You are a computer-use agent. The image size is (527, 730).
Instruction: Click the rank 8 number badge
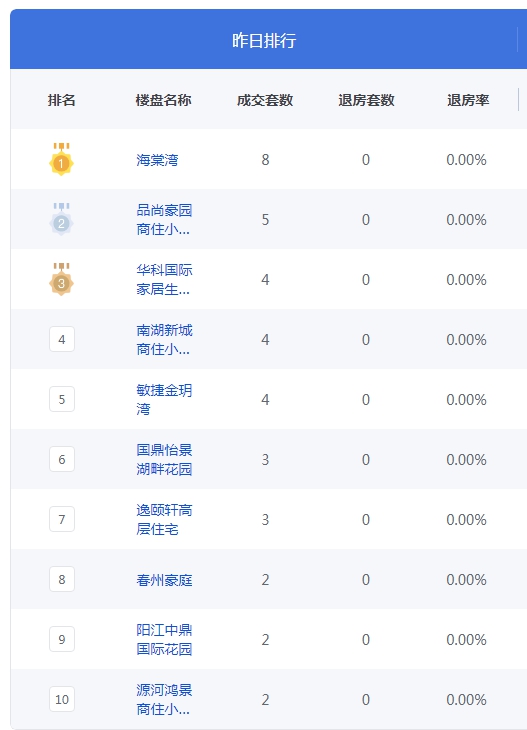point(62,580)
